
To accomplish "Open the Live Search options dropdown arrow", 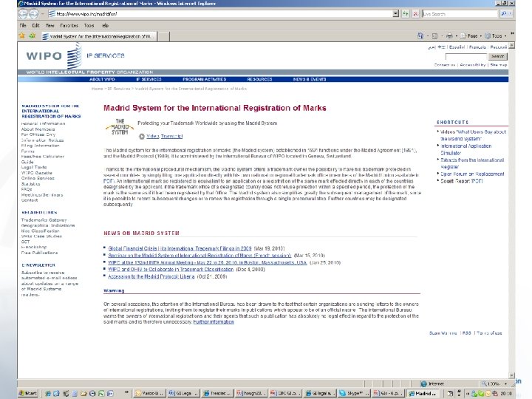I will coord(511,14).
